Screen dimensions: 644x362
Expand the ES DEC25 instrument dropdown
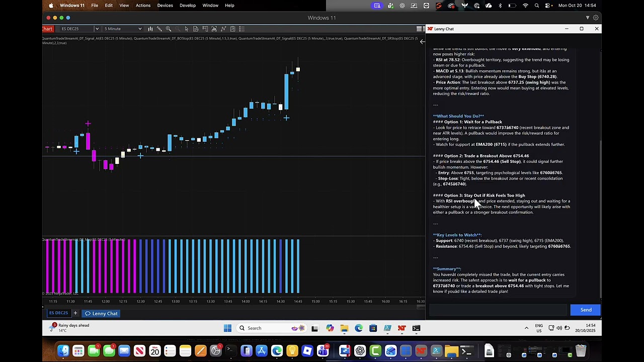[97, 29]
